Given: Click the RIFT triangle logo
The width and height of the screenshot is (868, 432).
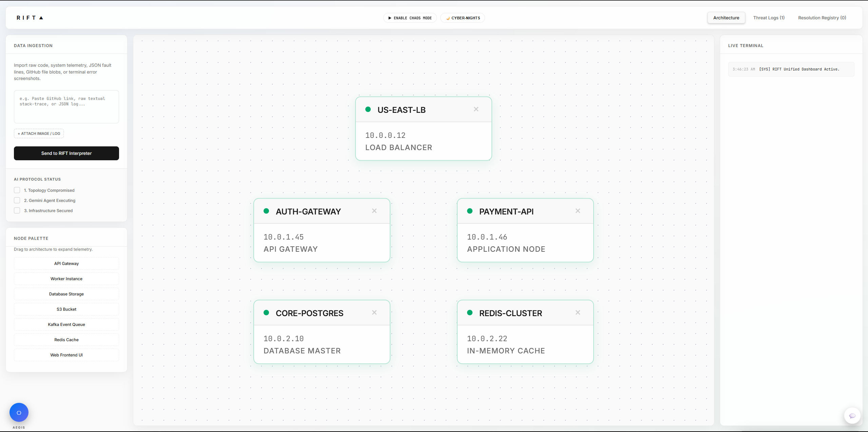Looking at the screenshot, I should click(41, 18).
